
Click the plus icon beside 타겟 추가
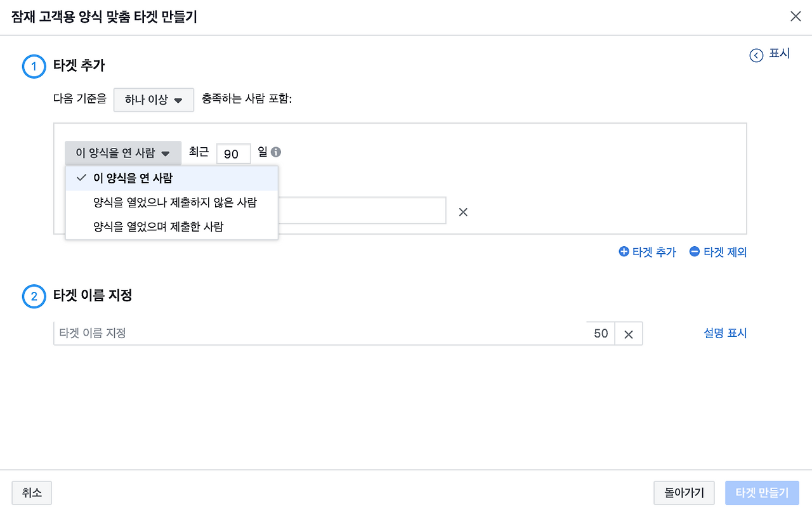[x=624, y=252]
